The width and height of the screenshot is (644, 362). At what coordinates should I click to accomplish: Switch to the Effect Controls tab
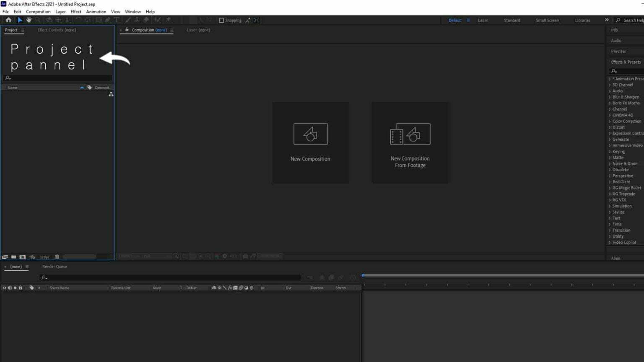pyautogui.click(x=56, y=30)
